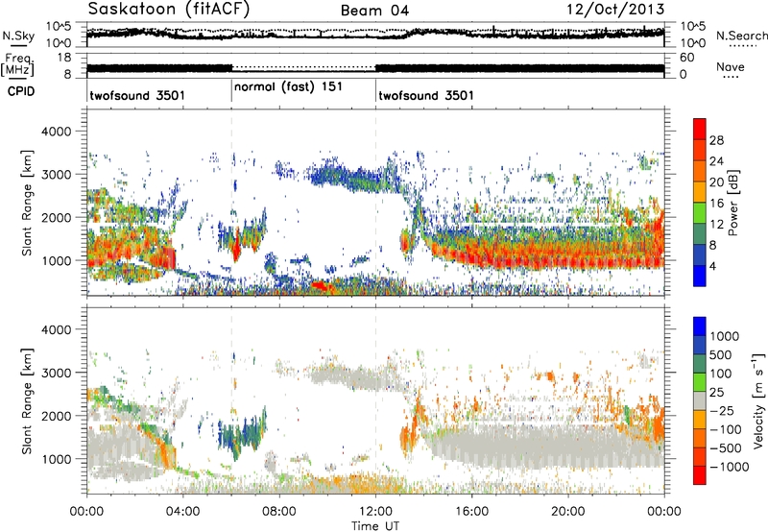Click the 'normal (fast) 151' label
The width and height of the screenshot is (768, 532).
[x=288, y=87]
